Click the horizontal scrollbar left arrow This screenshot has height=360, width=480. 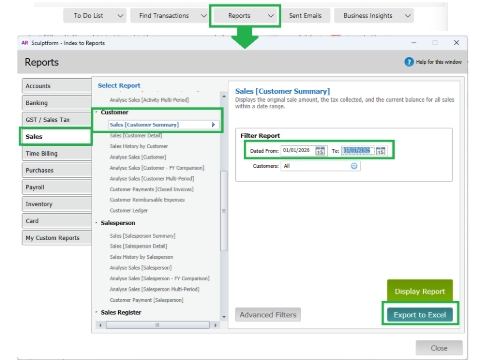coord(100,325)
